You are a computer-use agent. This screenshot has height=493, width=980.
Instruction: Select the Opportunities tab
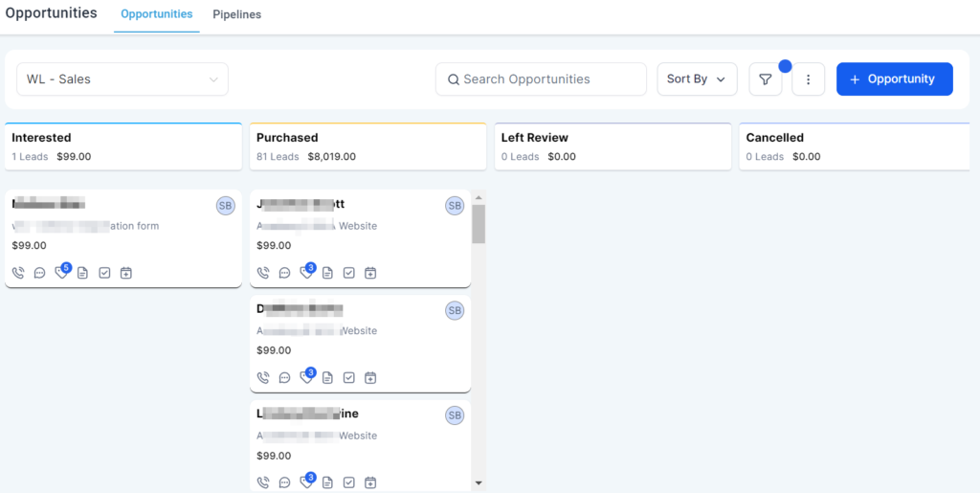click(156, 15)
